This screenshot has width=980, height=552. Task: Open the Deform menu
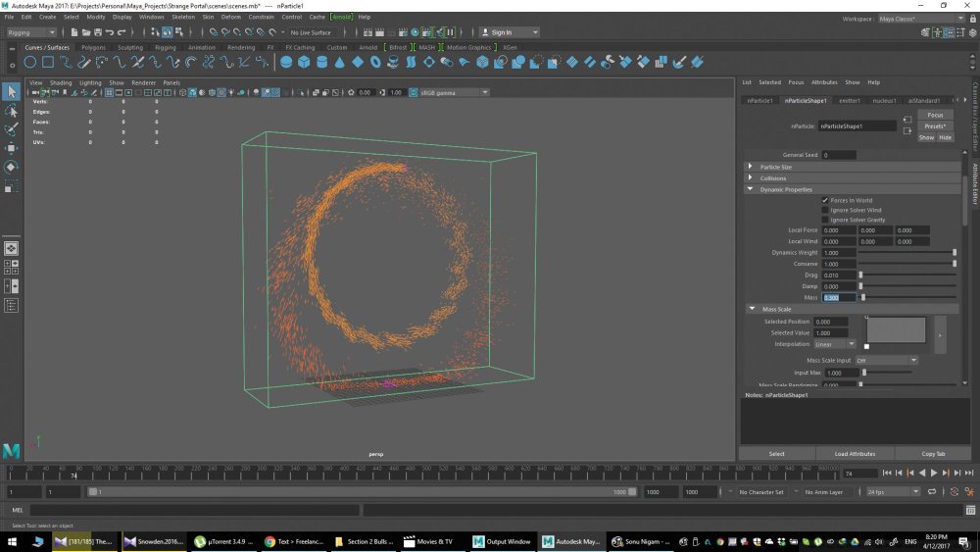coord(230,17)
